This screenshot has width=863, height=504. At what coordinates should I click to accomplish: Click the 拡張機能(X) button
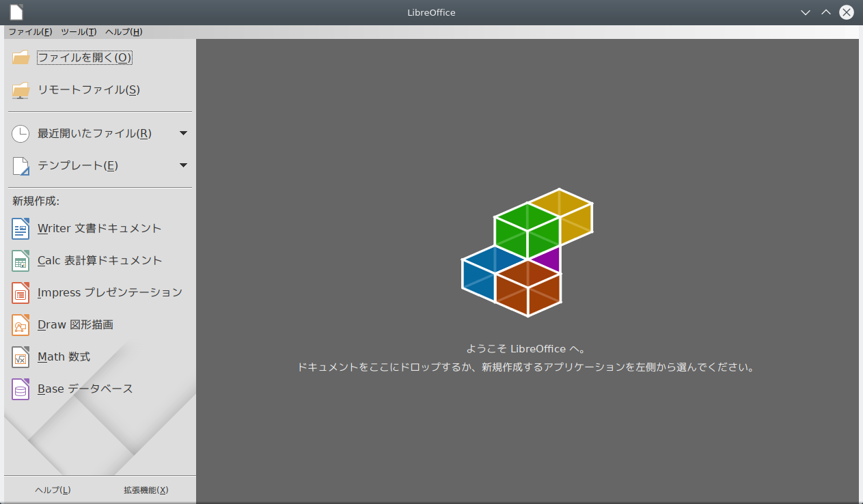click(146, 490)
